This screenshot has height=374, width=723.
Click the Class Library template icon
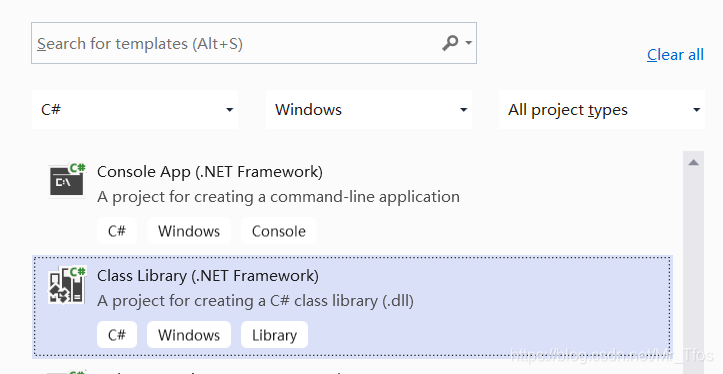click(x=67, y=285)
